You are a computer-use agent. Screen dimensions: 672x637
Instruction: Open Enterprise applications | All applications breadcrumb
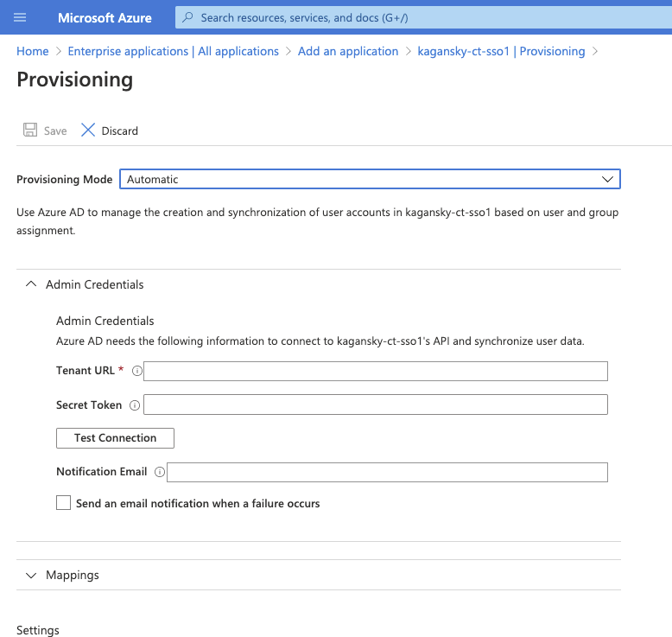click(173, 51)
